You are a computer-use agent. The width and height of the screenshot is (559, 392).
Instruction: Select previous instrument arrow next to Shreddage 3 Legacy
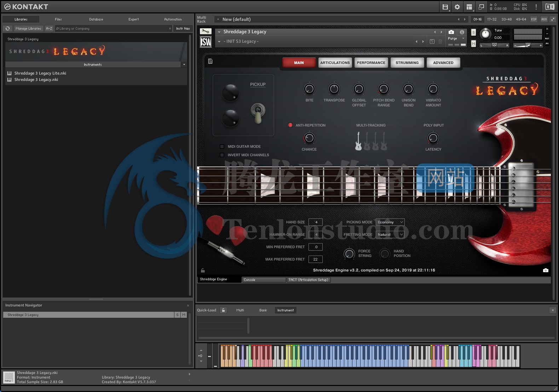pyautogui.click(x=435, y=32)
